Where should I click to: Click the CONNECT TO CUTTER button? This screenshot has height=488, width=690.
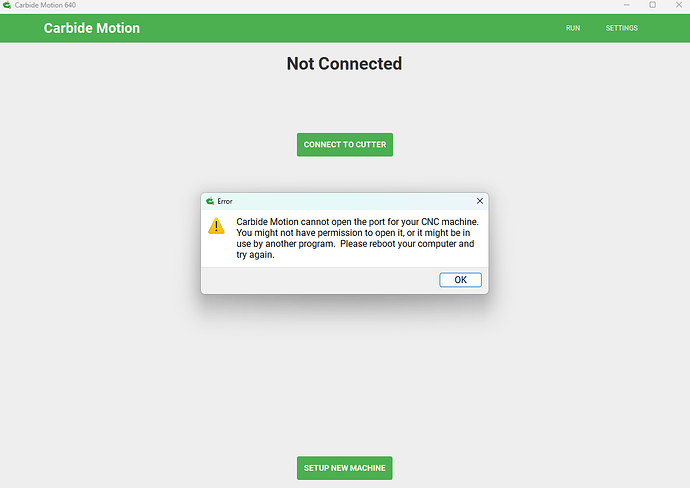344,145
